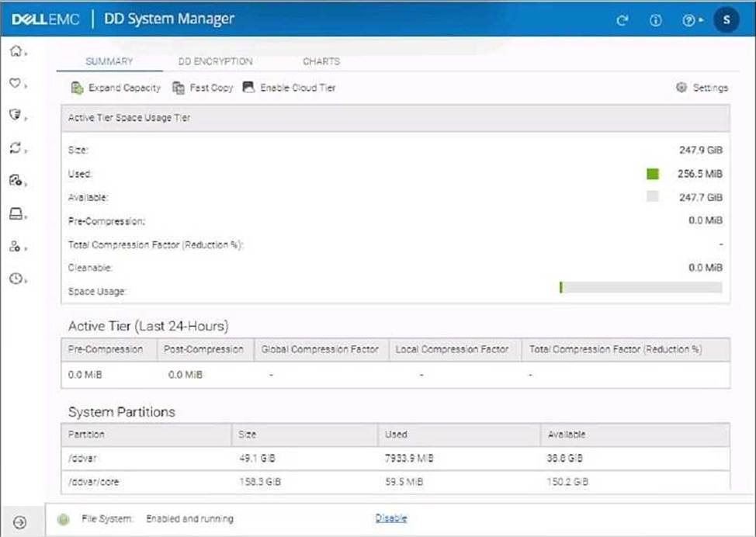Click the green File System status indicator
The width and height of the screenshot is (756, 537).
pyautogui.click(x=63, y=519)
